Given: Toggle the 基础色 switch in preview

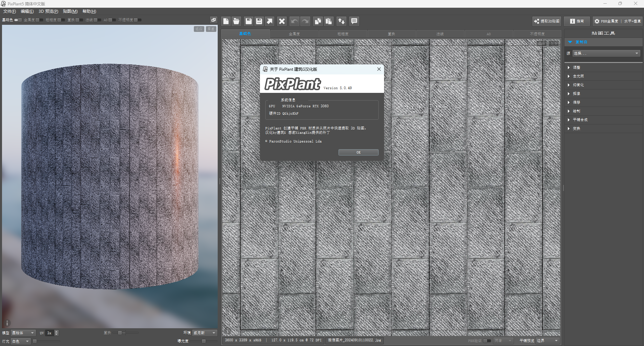Looking at the screenshot, I should (x=18, y=20).
